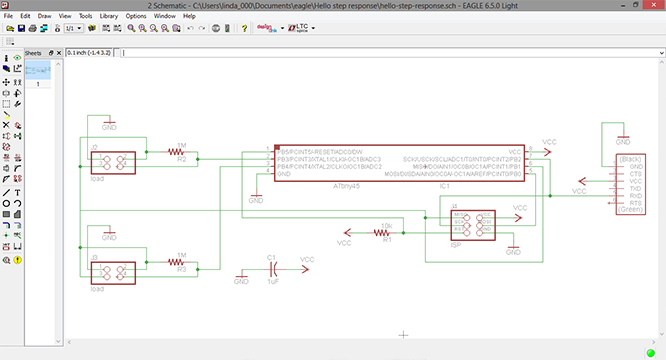This screenshot has height=360, width=666.
Task: Click the Open file icon
Action: (x=10, y=28)
